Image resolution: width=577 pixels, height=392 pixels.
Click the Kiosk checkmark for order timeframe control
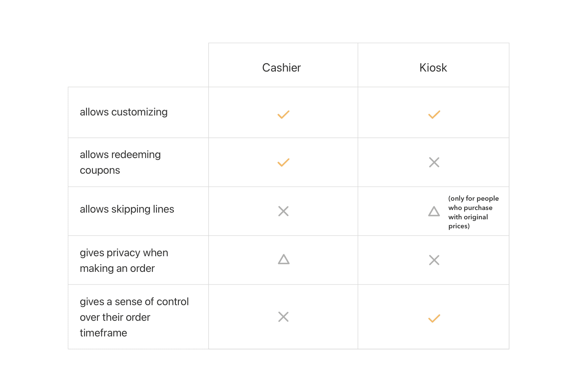tap(434, 318)
